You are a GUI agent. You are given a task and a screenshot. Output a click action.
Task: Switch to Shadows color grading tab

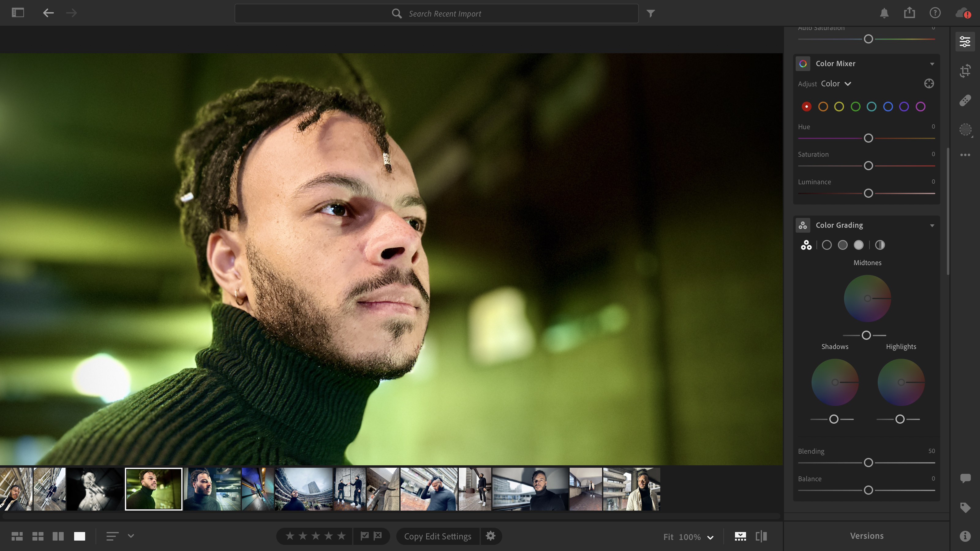click(x=826, y=245)
